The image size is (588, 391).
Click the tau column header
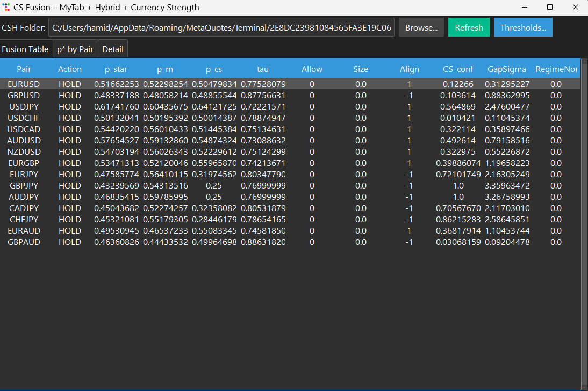coord(262,69)
